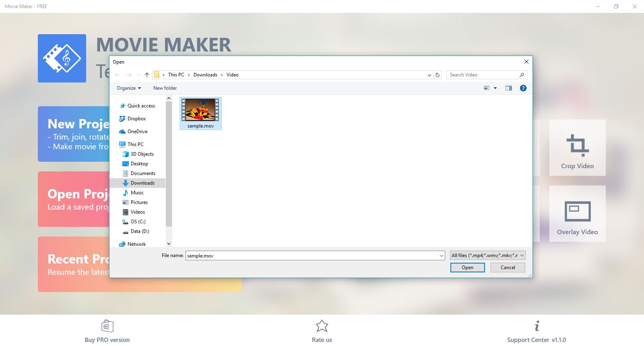This screenshot has width=644, height=346.
Task: Click the navigation pane scroll down arrow
Action: [x=169, y=244]
